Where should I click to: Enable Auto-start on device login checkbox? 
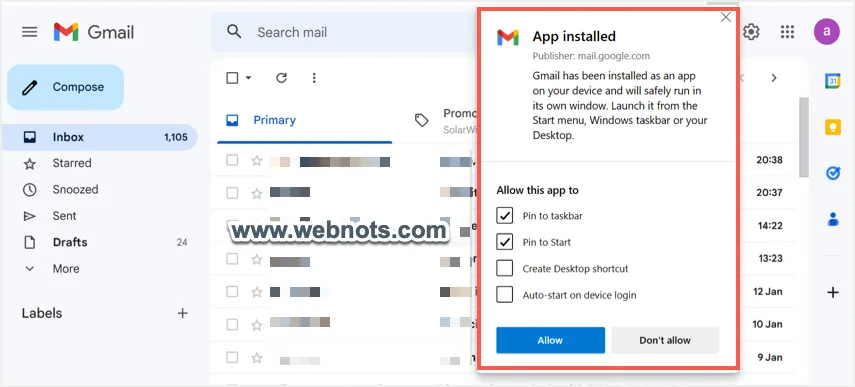click(505, 295)
